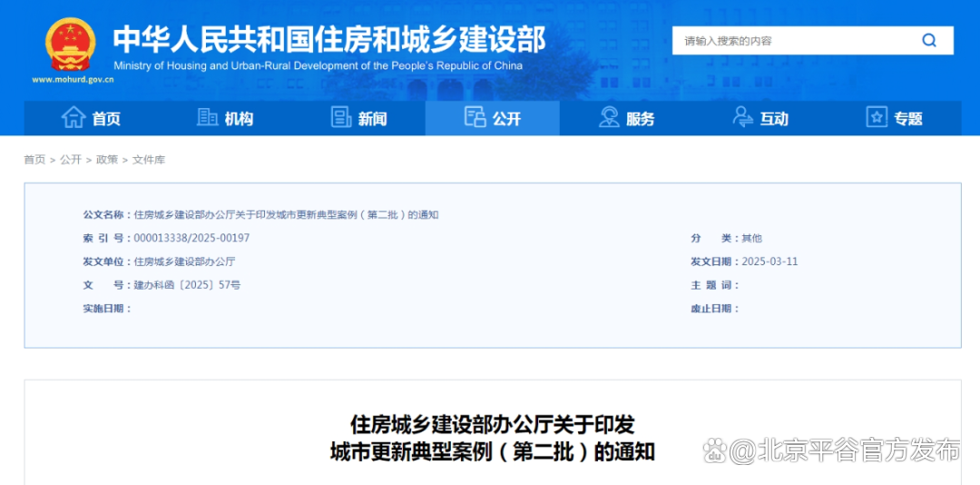The image size is (980, 485).
Task: Open the 首页 navigation tab
Action: tap(91, 118)
